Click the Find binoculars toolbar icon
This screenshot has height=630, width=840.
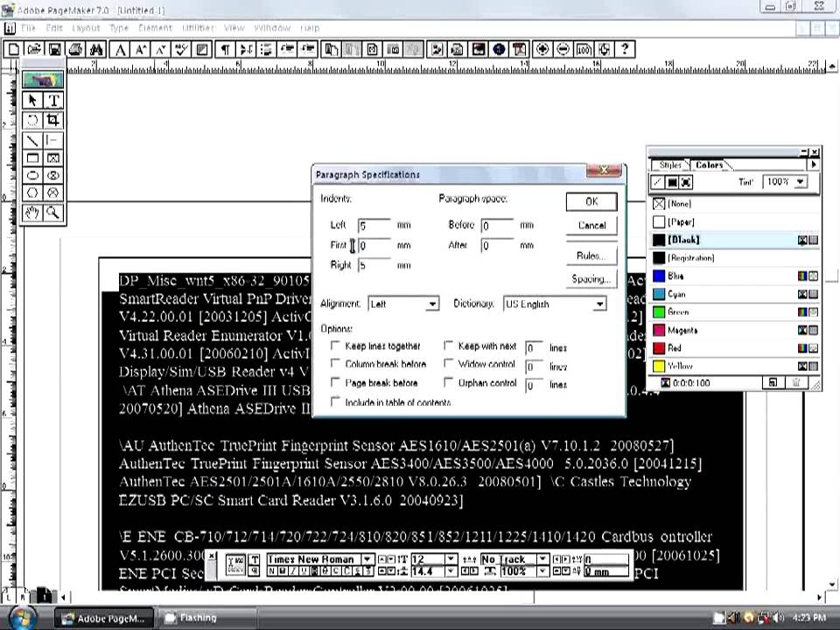pyautogui.click(x=96, y=50)
